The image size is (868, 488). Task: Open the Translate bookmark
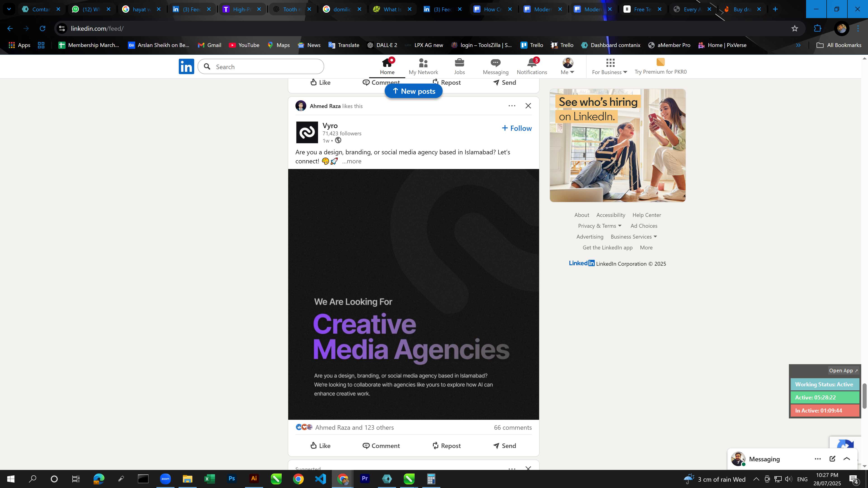[x=344, y=45]
